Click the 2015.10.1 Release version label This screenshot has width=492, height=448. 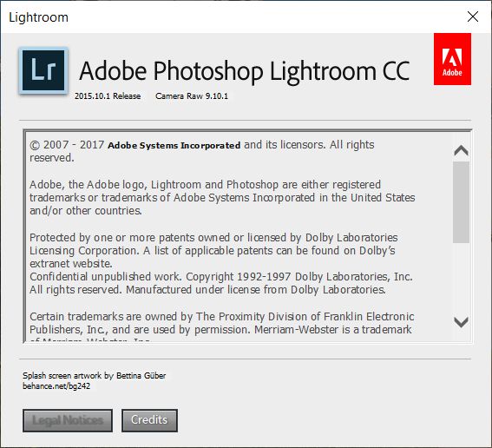[108, 96]
